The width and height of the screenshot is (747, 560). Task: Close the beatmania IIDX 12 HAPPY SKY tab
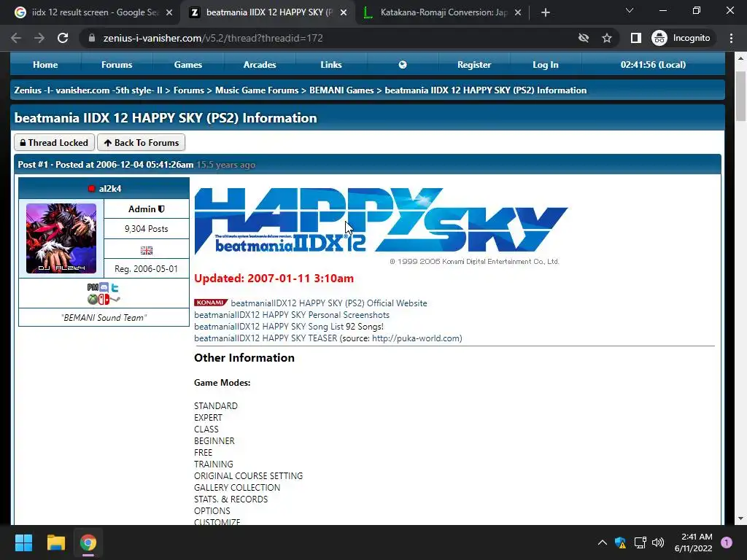344,13
